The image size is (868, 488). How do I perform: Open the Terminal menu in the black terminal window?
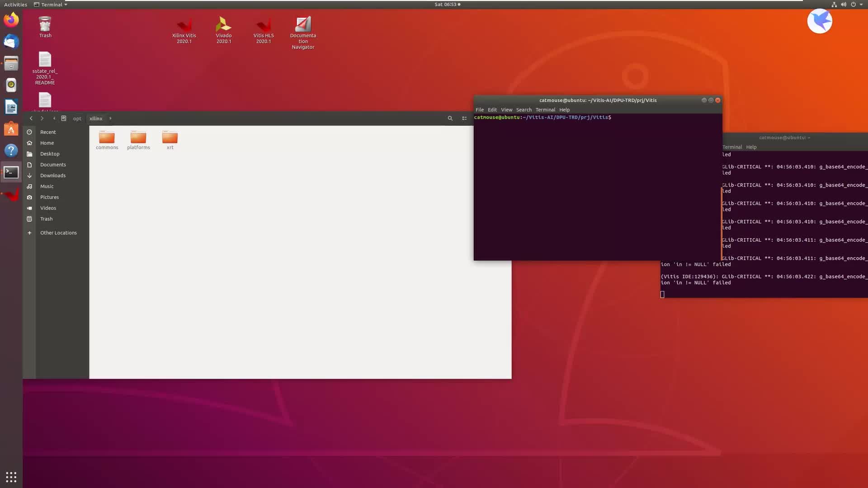[544, 110]
